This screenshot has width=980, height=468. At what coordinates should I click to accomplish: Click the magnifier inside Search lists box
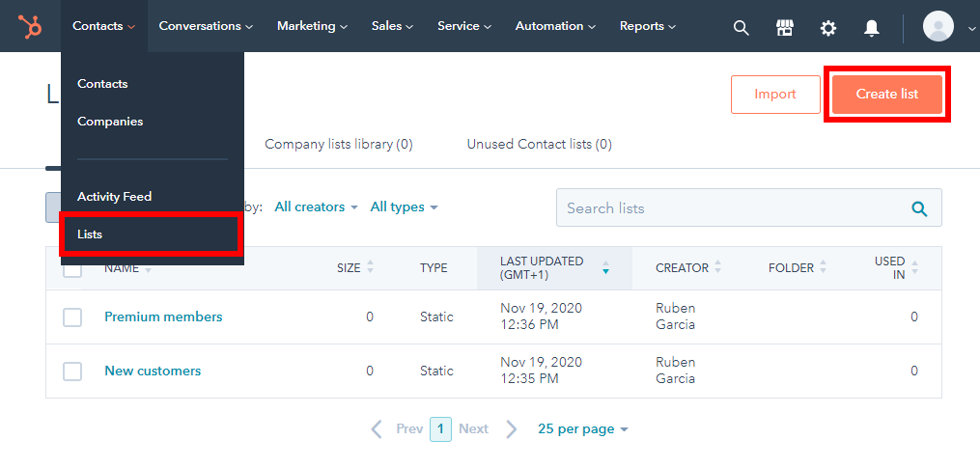click(x=919, y=208)
